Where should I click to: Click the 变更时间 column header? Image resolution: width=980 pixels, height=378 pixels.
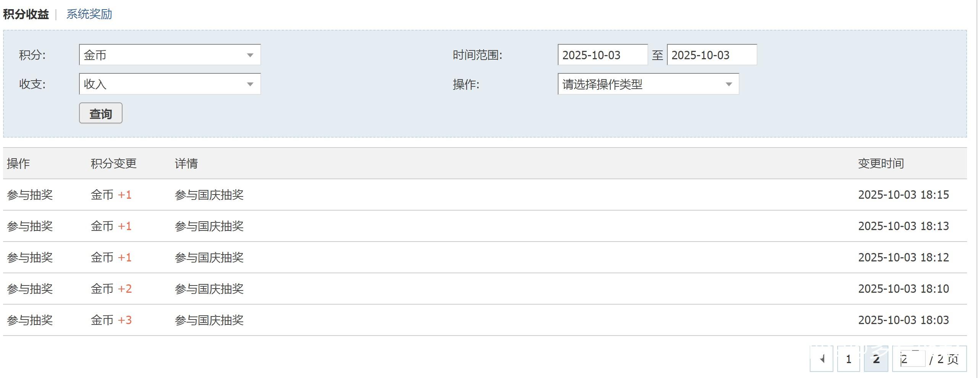click(x=881, y=164)
